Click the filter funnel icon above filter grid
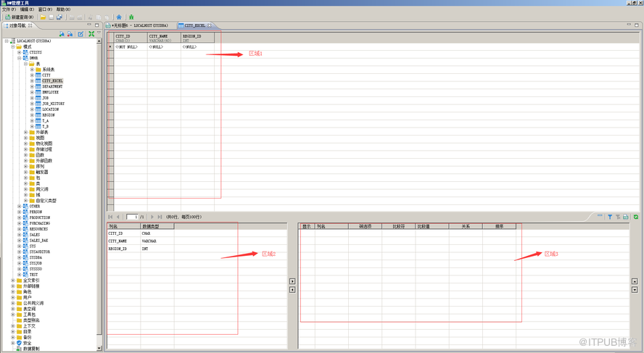The height and width of the screenshot is (353, 644). (609, 217)
